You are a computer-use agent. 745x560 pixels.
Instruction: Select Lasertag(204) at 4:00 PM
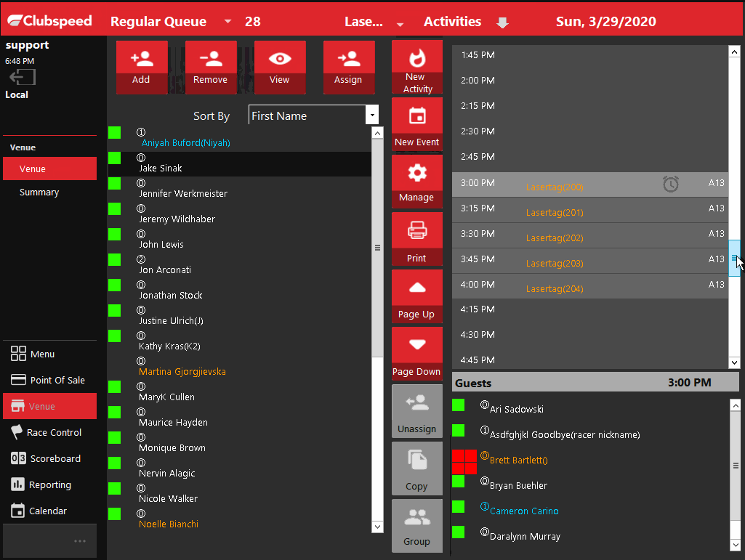pos(589,286)
